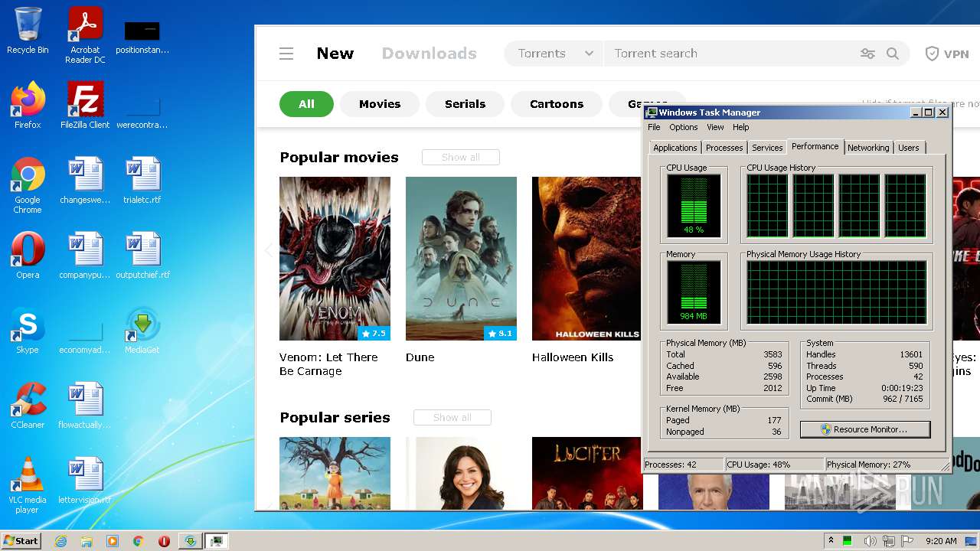Select lettervision.rtf document icon
The height and width of the screenshot is (551, 980).
[x=85, y=481]
